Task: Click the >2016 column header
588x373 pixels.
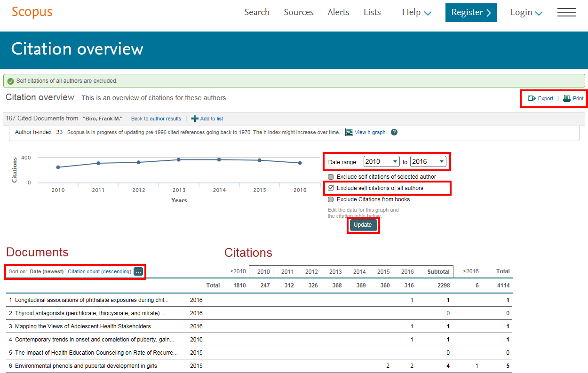Action: point(470,271)
